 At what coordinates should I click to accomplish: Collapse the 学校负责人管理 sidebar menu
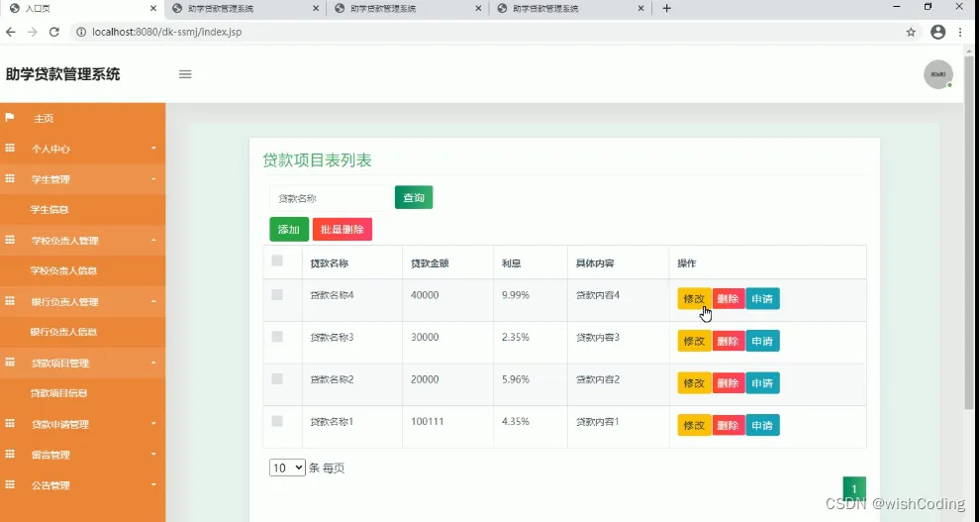click(x=82, y=241)
